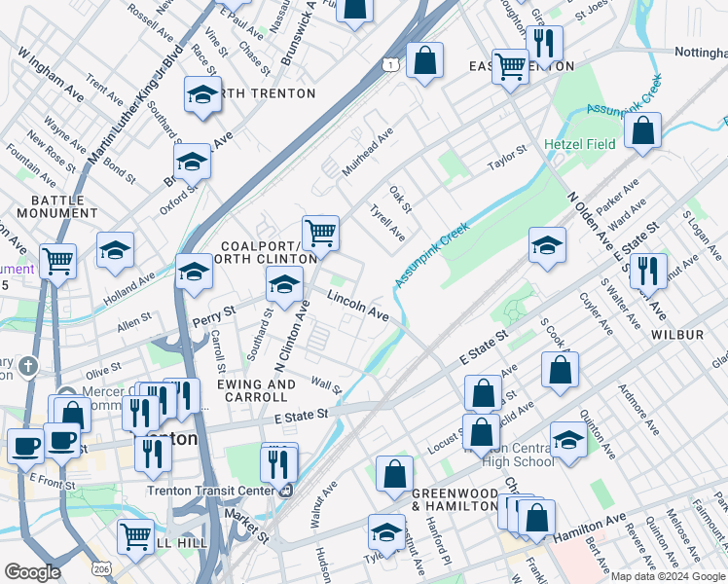Click the Holland Ave street label
The image size is (728, 584).
click(x=129, y=289)
